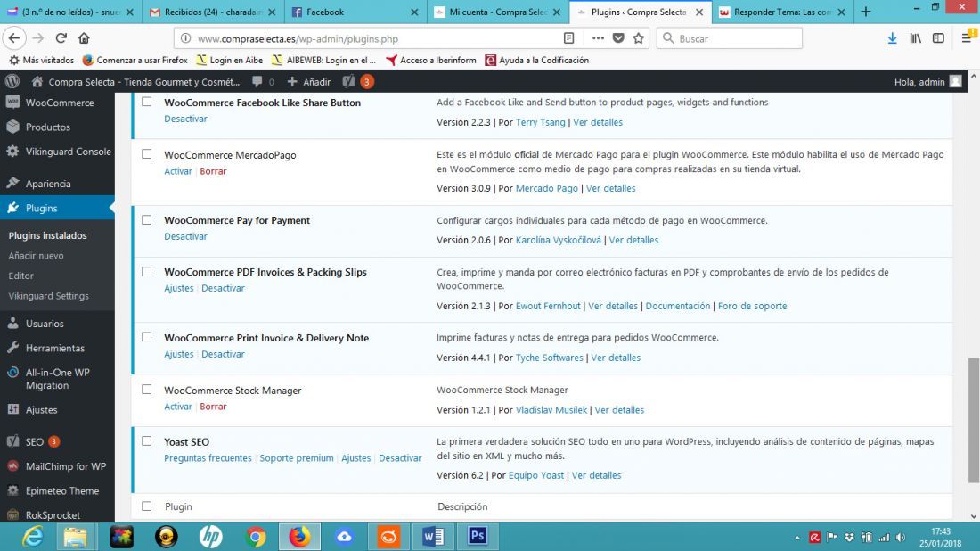Activate WooCommerce MercadoPago plugin
The height and width of the screenshot is (551, 980).
click(178, 171)
